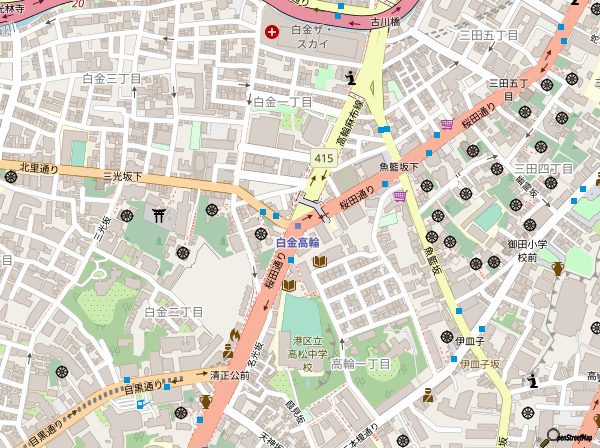
Task: Select the 伊皿子 intersection label
Action: coord(470,341)
